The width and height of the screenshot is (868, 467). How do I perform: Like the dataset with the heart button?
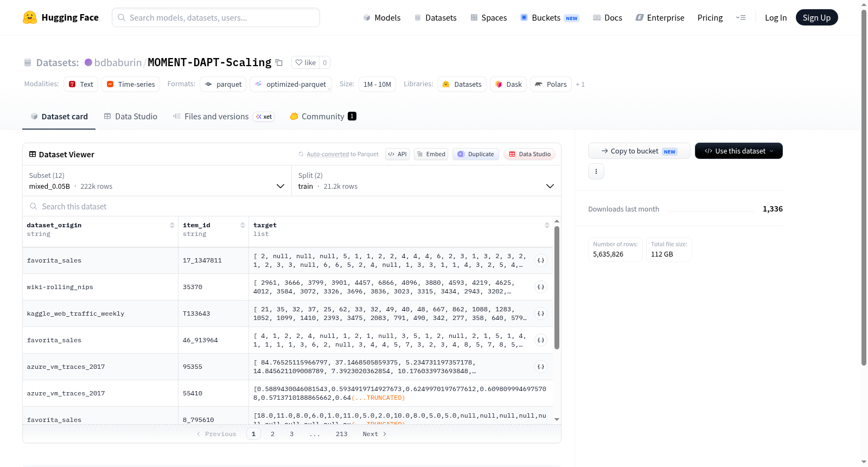(x=305, y=62)
